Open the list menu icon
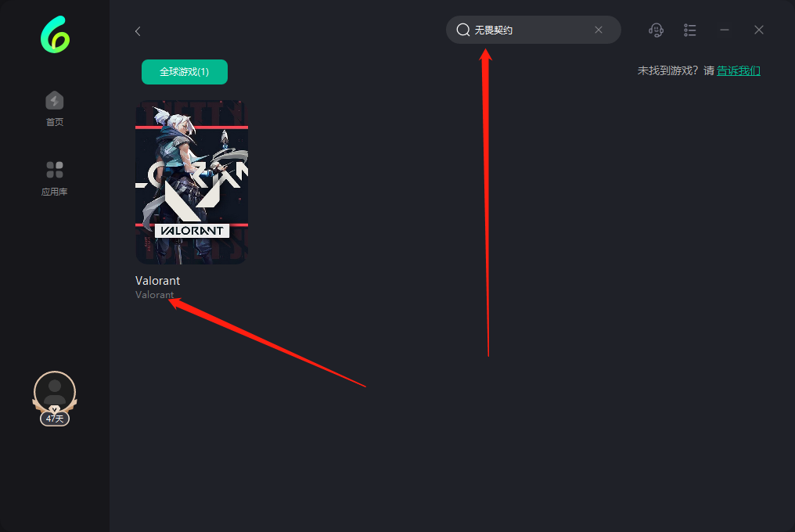 tap(689, 30)
